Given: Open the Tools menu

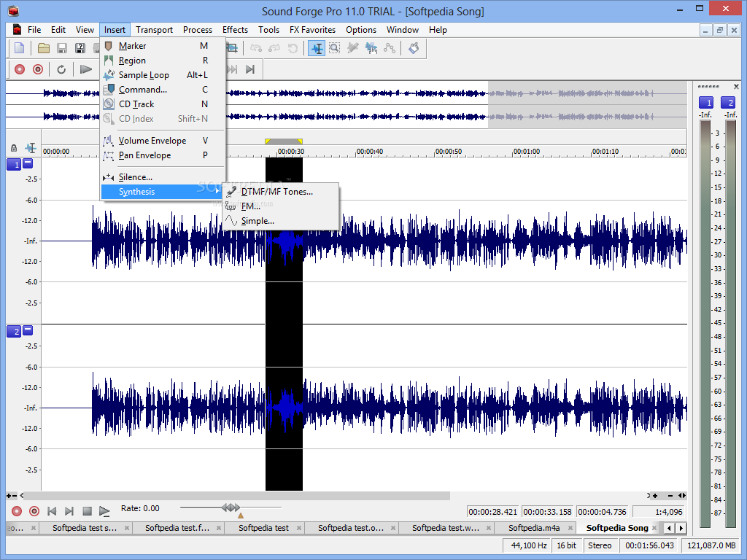Looking at the screenshot, I should [x=268, y=29].
